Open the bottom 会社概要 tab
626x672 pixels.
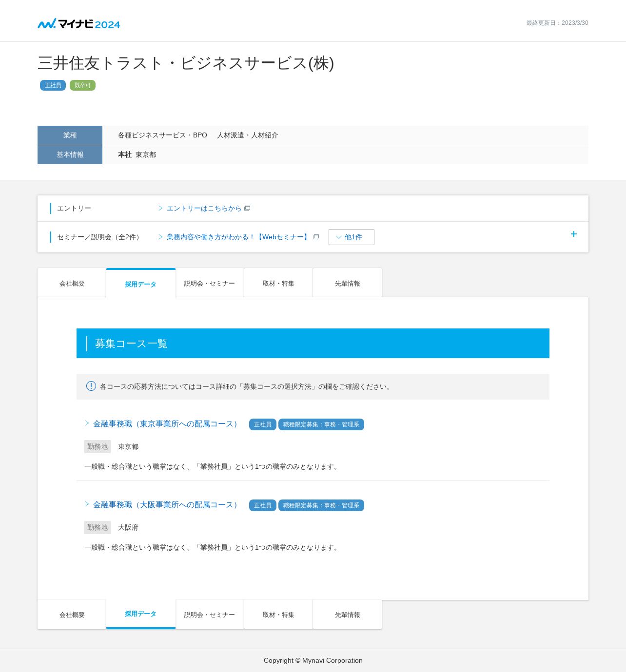tap(72, 614)
